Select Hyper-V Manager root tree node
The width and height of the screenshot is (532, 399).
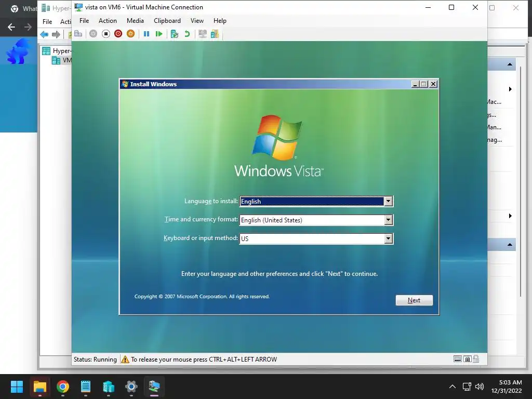pos(57,51)
